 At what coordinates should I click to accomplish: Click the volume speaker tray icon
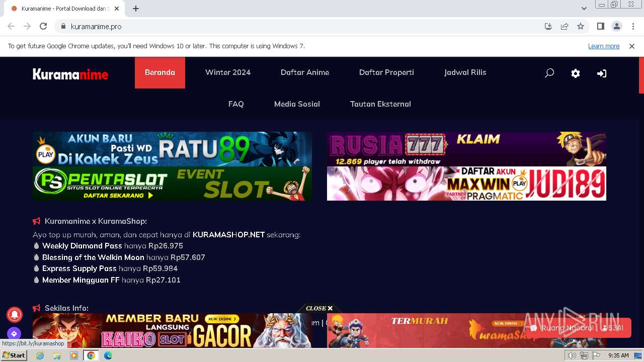pyautogui.click(x=572, y=355)
